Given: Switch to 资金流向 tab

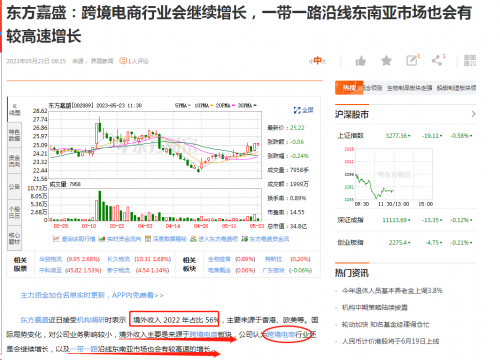Looking at the screenshot, I should [x=14, y=161].
